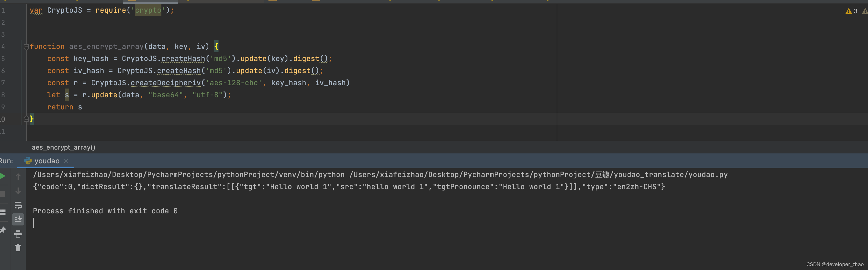Viewport: 868px width, 270px height.
Task: Click the underlined var keyword on line 1
Action: tap(36, 10)
